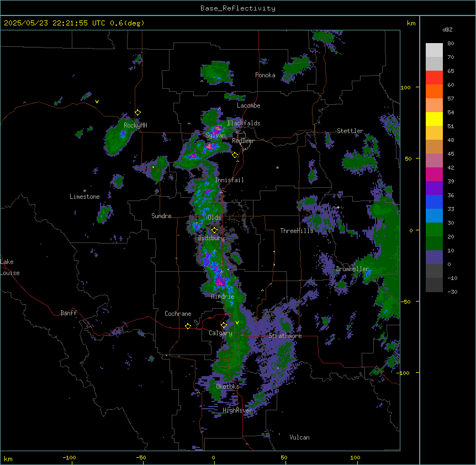Click the -30 value in the dBZ legend
Viewport: 476px width, 465px height.
pos(452,292)
